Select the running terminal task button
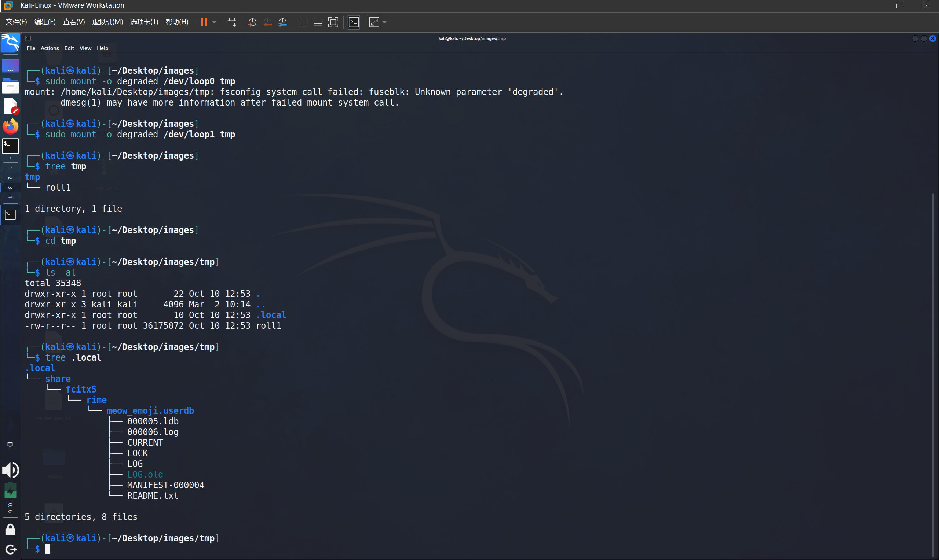939x560 pixels. pos(10,215)
